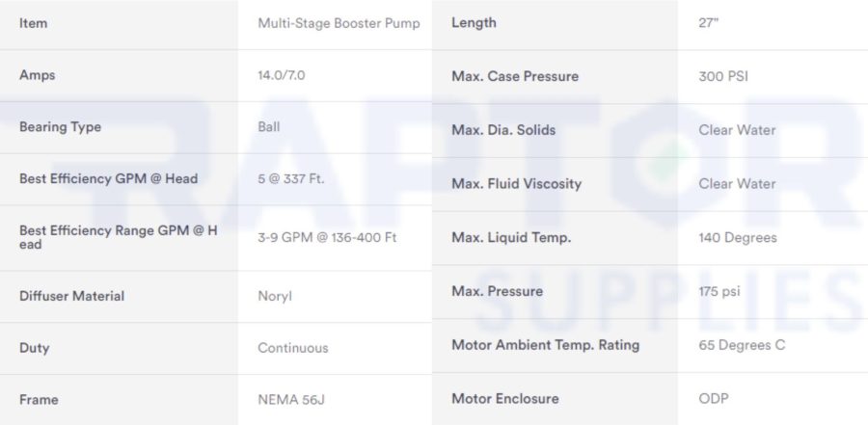Select the 'NEMA 56J' frame value
The image size is (868, 425).
pyautogui.click(x=291, y=400)
